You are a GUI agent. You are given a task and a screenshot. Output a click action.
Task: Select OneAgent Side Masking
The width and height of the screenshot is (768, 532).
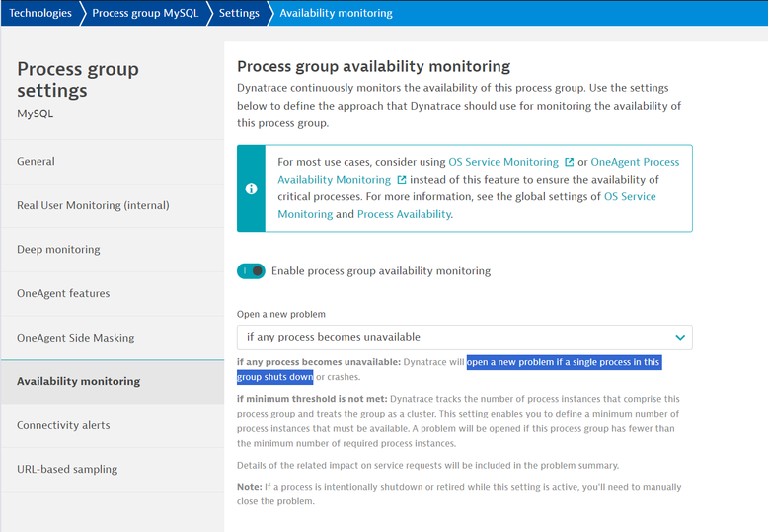(x=75, y=338)
